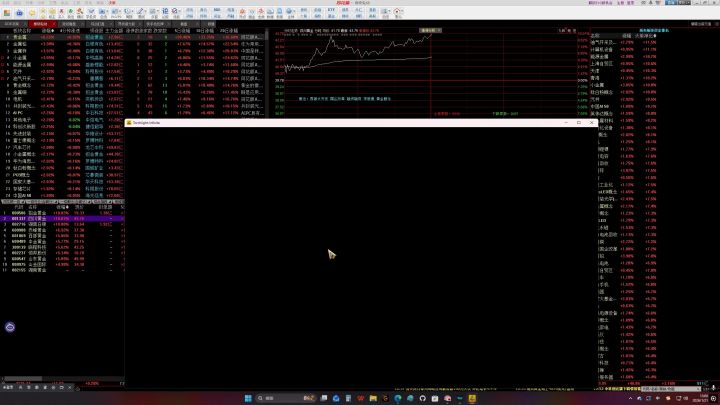Select sector row 5 能源金属
This screenshot has width=720, height=405.
click(x=132, y=65)
